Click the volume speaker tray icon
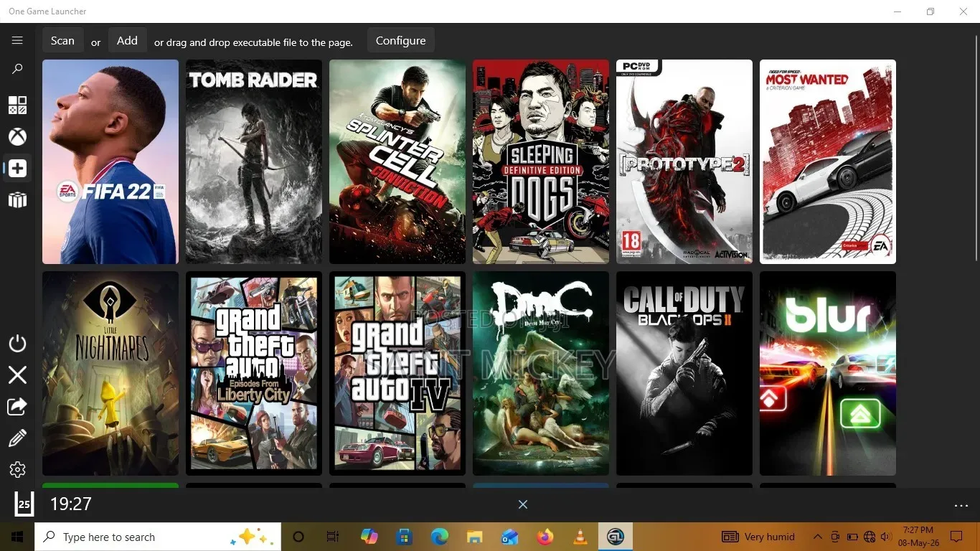Image resolution: width=980 pixels, height=551 pixels. tap(885, 537)
